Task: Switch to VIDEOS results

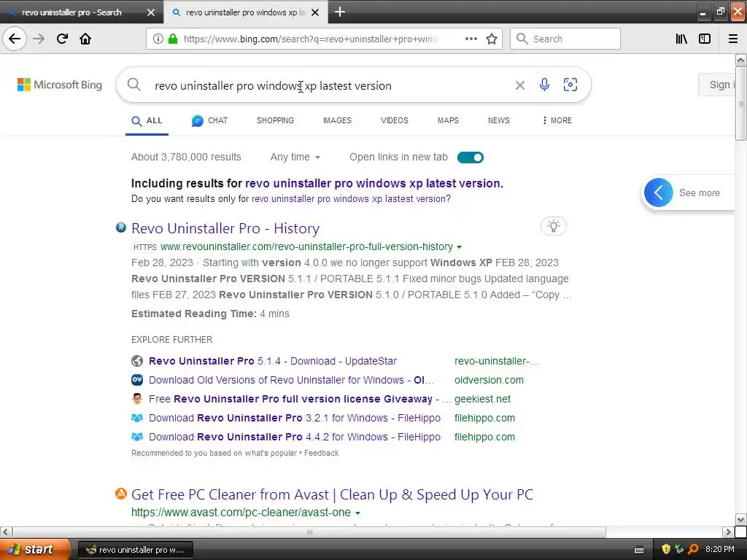Action: point(395,120)
